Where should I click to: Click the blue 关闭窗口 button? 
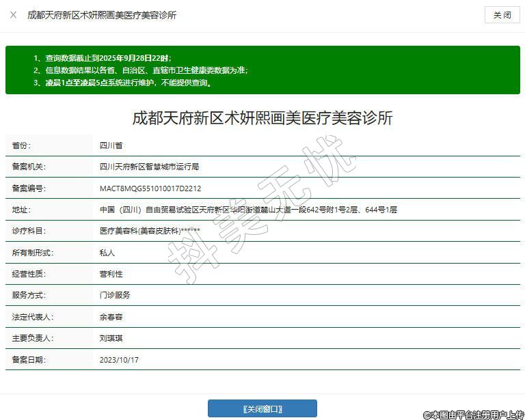pyautogui.click(x=262, y=408)
